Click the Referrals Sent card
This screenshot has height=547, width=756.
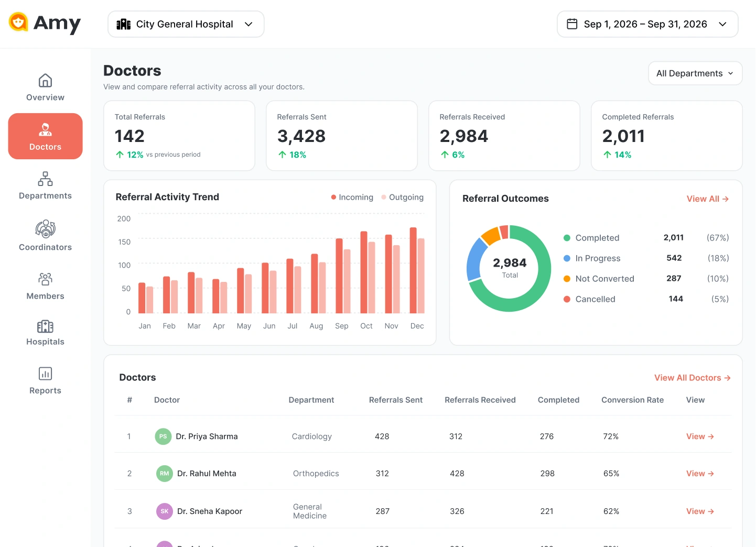point(342,136)
